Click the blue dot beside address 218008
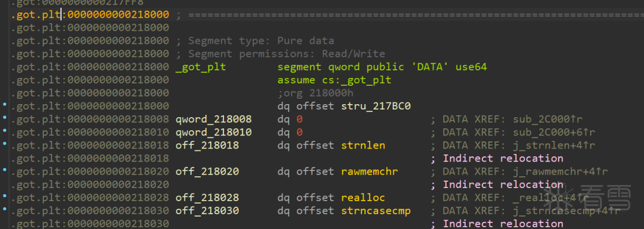644x229 pixels. coord(5,118)
